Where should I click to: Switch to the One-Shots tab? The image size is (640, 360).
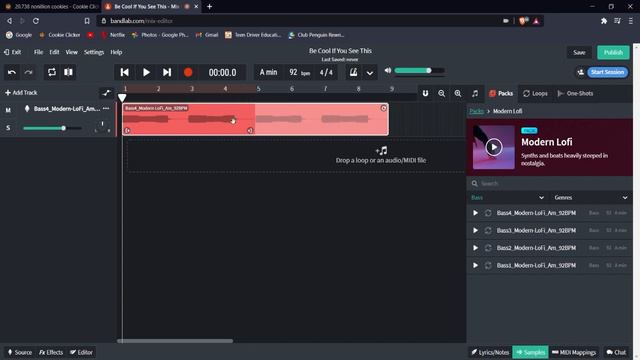pyautogui.click(x=575, y=93)
